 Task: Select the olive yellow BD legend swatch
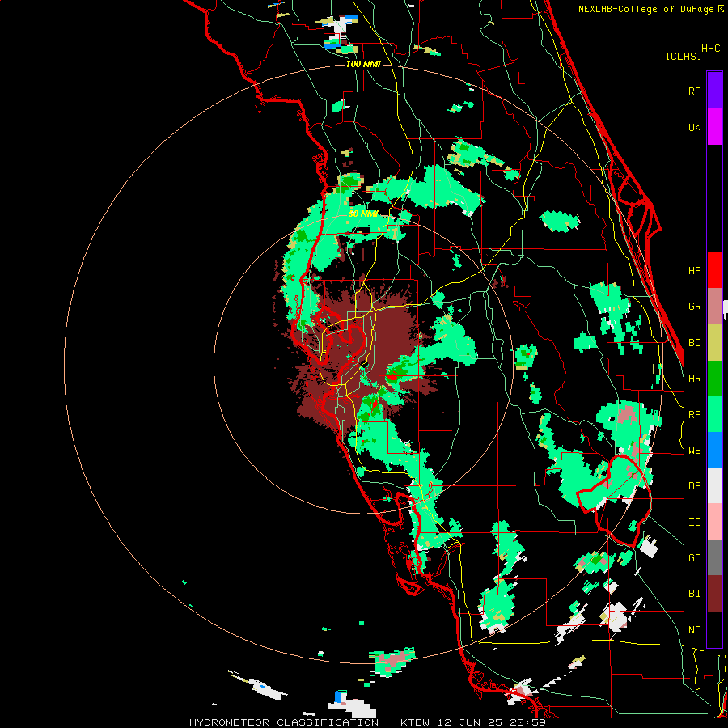click(x=714, y=343)
